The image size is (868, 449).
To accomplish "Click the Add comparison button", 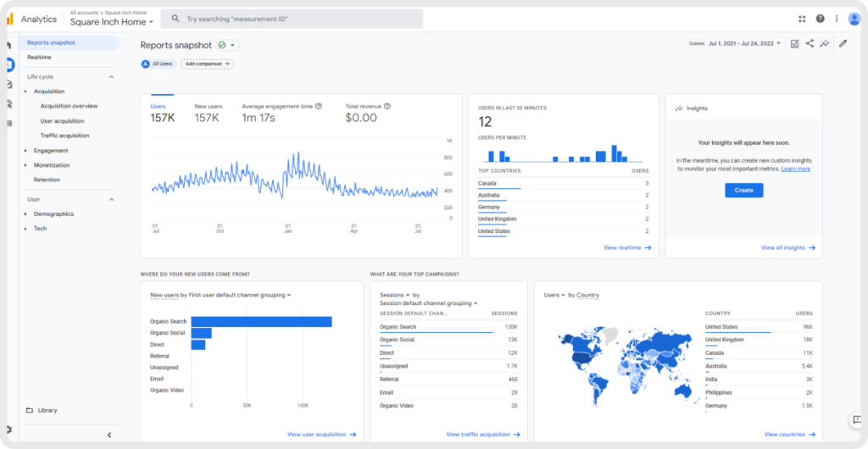I will [207, 64].
